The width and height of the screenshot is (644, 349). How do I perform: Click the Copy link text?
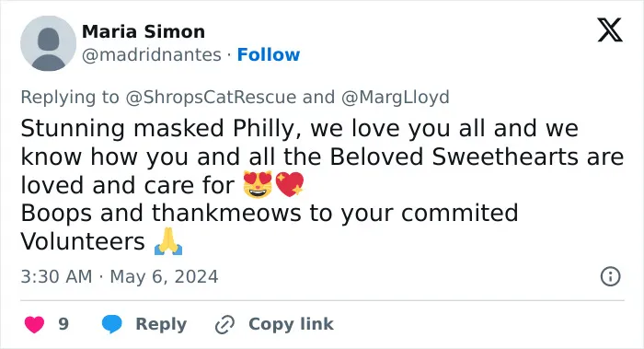pyautogui.click(x=291, y=324)
